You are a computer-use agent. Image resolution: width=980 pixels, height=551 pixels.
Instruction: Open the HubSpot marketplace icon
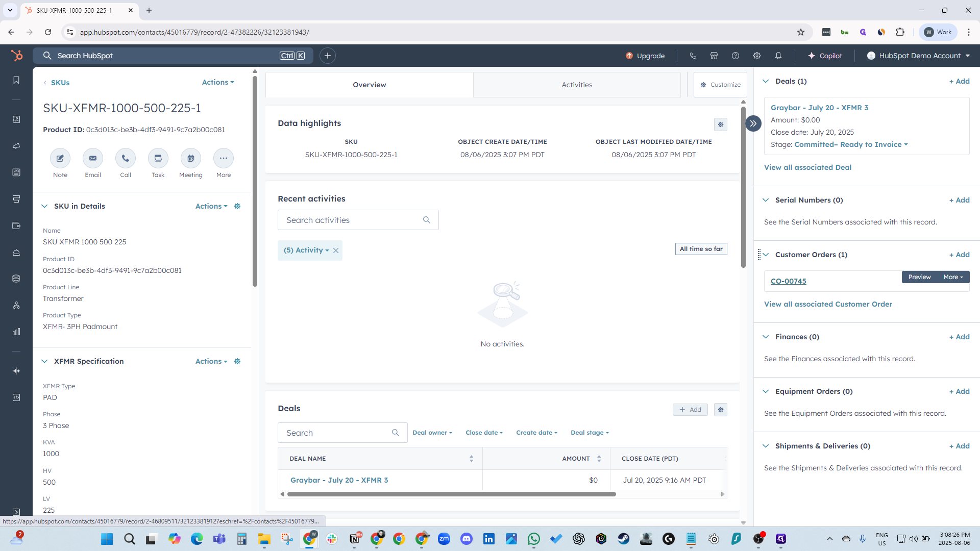coord(714,56)
